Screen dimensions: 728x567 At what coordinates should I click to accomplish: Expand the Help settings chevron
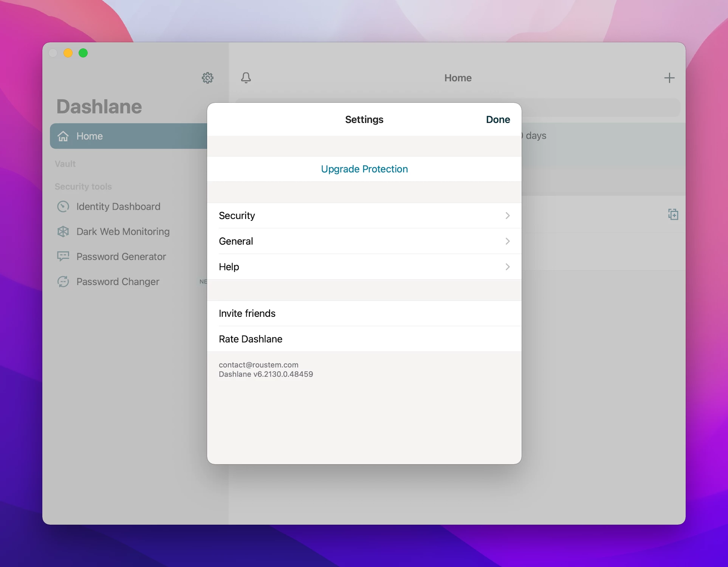pos(508,267)
